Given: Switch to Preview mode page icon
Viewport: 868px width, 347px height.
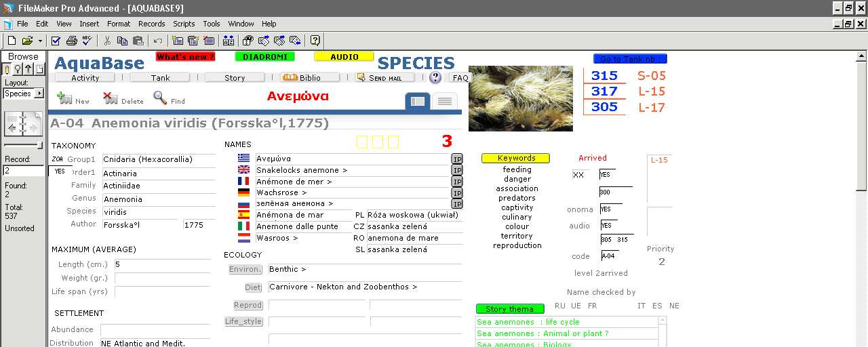Looking at the screenshot, I should tap(39, 69).
